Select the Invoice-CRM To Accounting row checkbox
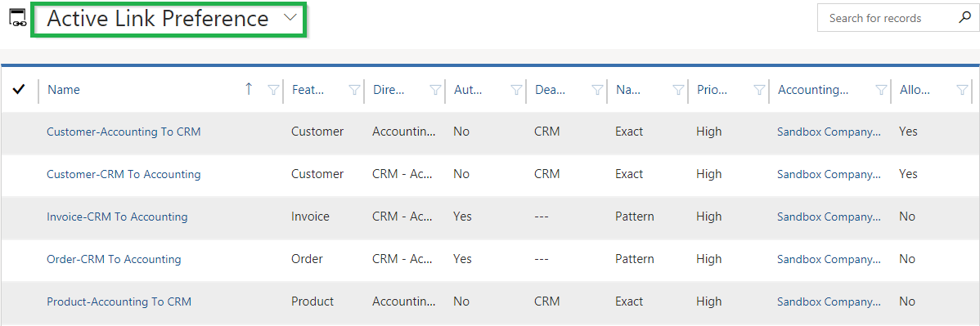The height and width of the screenshot is (326, 980). tap(19, 217)
